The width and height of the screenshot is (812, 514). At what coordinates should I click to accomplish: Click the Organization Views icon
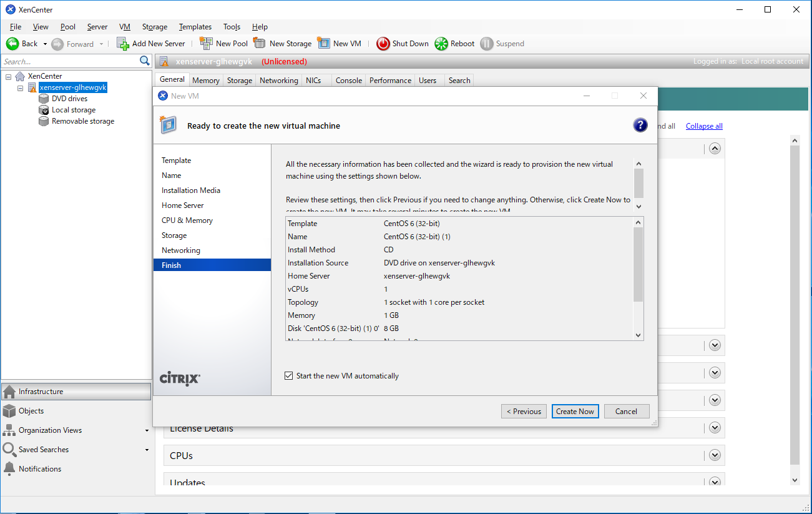9,430
